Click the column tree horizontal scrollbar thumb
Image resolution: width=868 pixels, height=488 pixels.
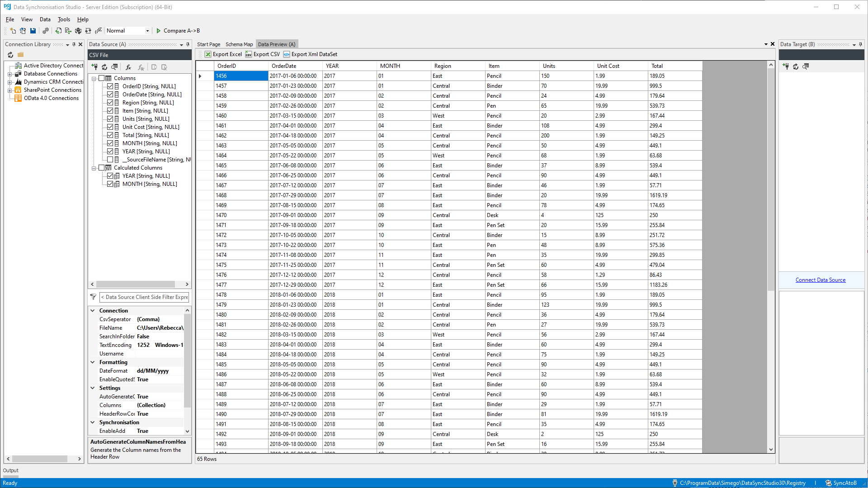136,284
